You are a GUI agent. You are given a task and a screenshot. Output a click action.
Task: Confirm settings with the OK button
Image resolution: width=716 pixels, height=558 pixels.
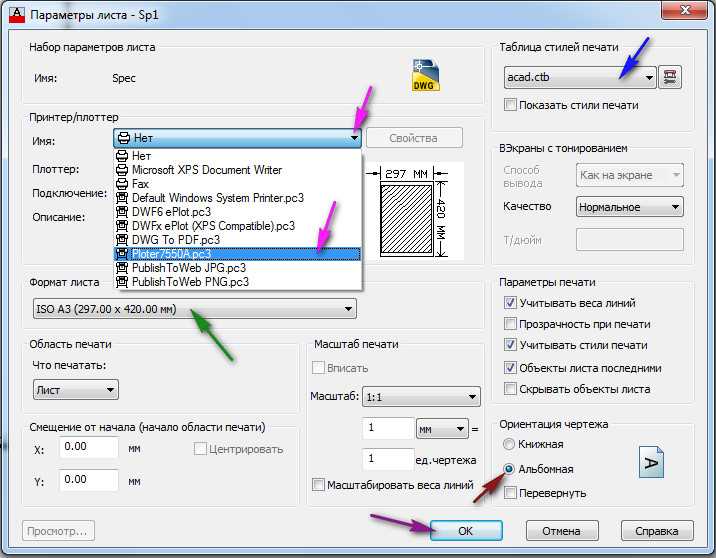[466, 531]
